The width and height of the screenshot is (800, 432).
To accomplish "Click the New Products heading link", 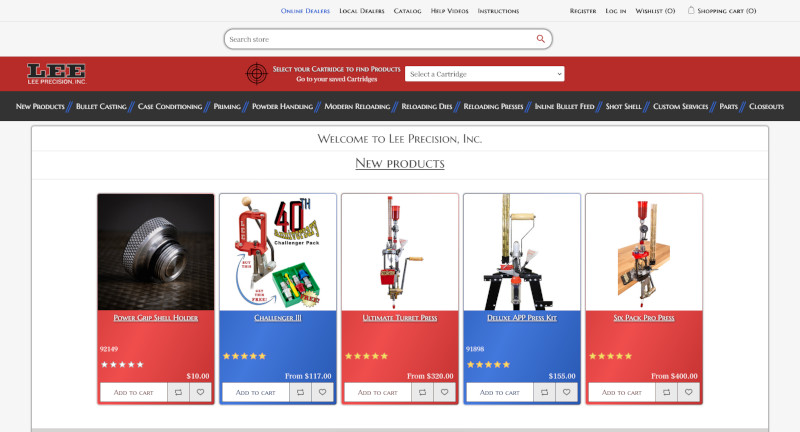I will 399,163.
